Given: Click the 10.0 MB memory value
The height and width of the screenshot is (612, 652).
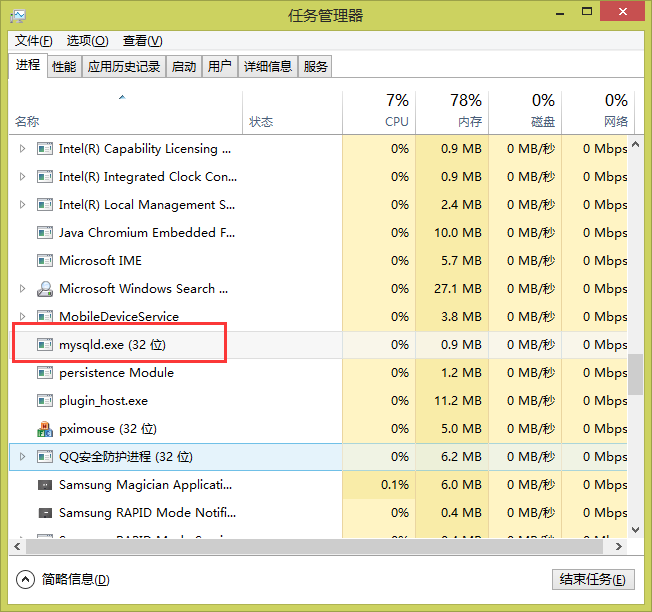Looking at the screenshot, I should tap(458, 233).
